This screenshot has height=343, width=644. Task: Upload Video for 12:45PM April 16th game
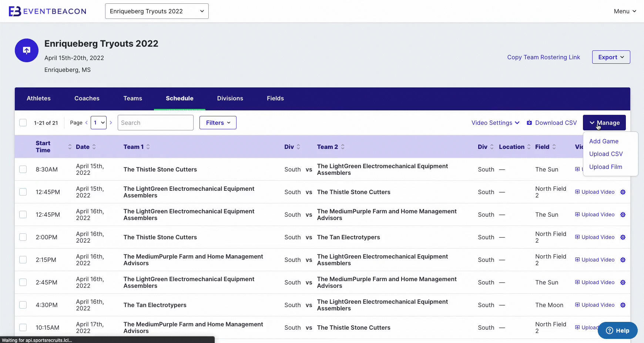click(595, 214)
